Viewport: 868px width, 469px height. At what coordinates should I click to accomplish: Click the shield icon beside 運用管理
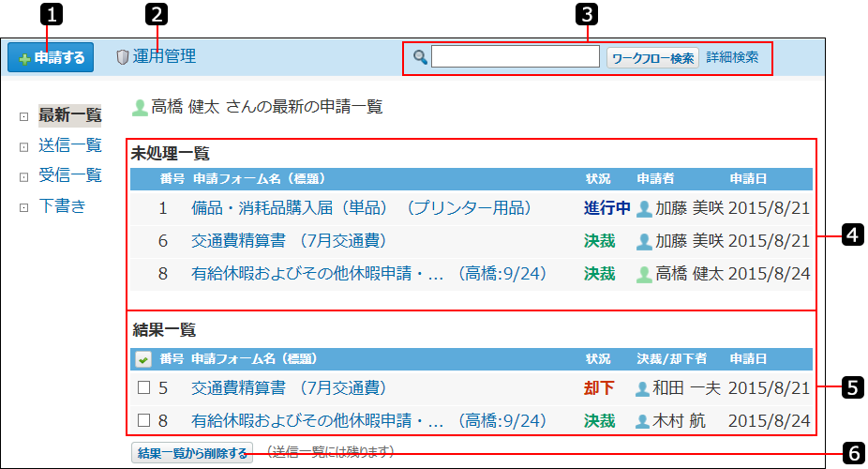123,57
